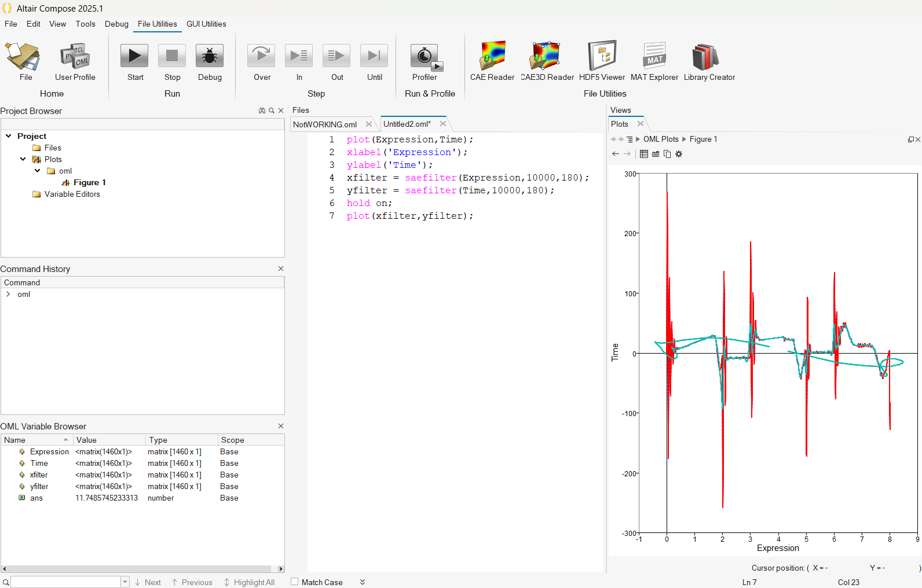Switch to GUI Utilities ribbon tab

point(206,24)
